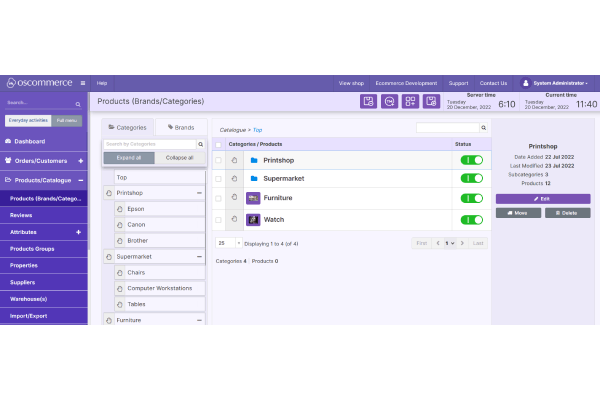This screenshot has height=400, width=600.
Task: Click the hand icon in Printshop table row
Action: 234,160
